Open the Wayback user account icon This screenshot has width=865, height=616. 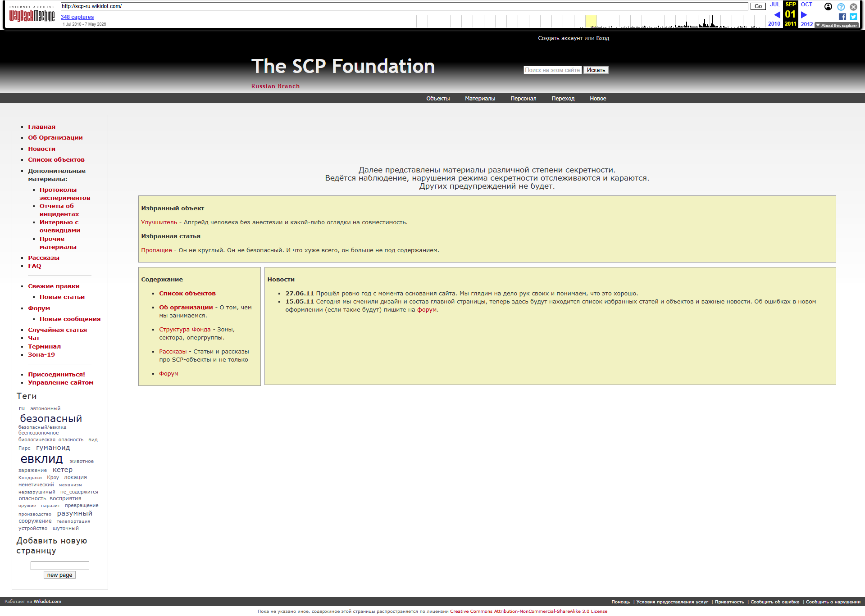pyautogui.click(x=828, y=6)
